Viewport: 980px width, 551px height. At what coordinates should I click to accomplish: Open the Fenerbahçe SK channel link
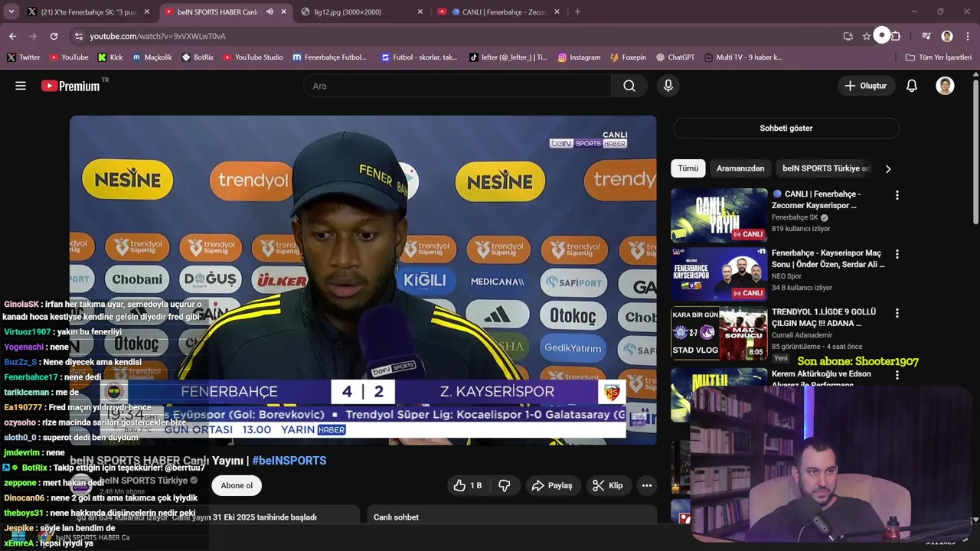coord(795,217)
